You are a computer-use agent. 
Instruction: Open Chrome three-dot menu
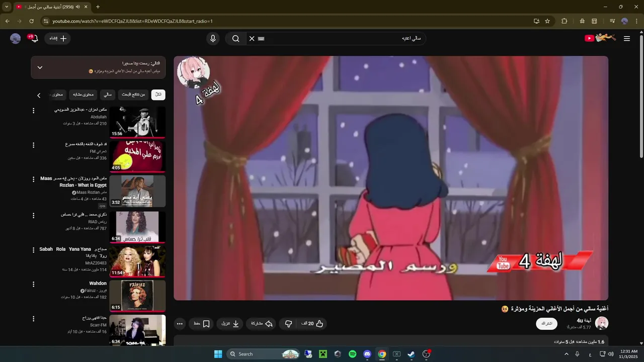pyautogui.click(x=637, y=21)
